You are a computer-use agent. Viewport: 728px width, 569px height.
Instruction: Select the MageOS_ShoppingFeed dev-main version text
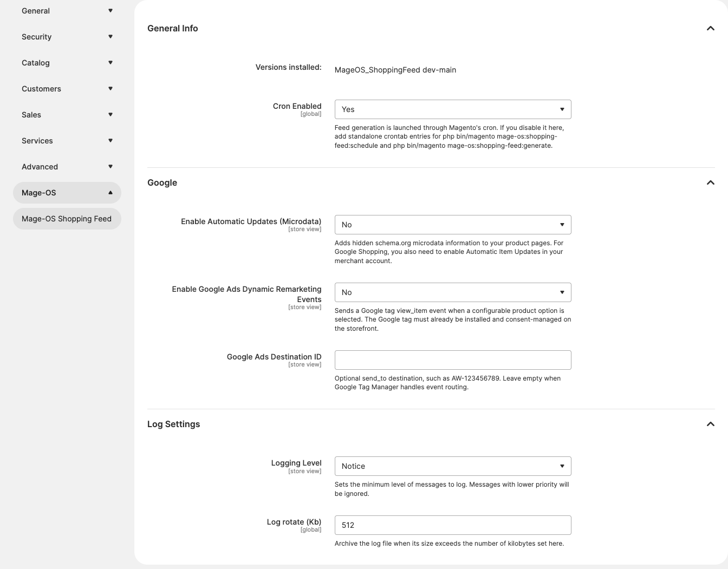point(395,70)
